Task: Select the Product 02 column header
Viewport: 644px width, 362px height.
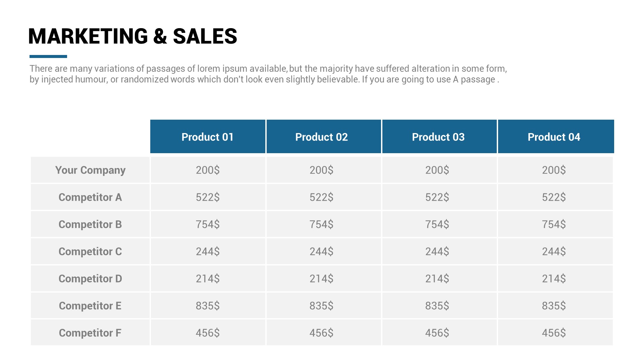Action: tap(322, 137)
